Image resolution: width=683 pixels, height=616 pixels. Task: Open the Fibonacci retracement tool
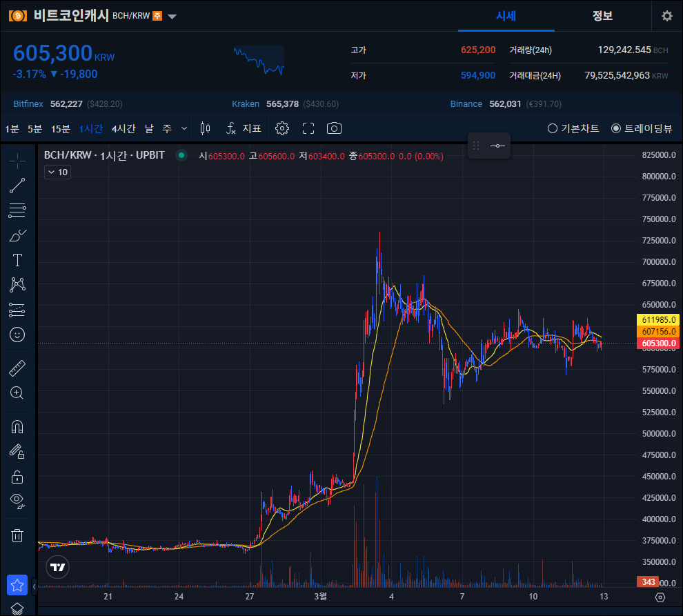click(17, 210)
